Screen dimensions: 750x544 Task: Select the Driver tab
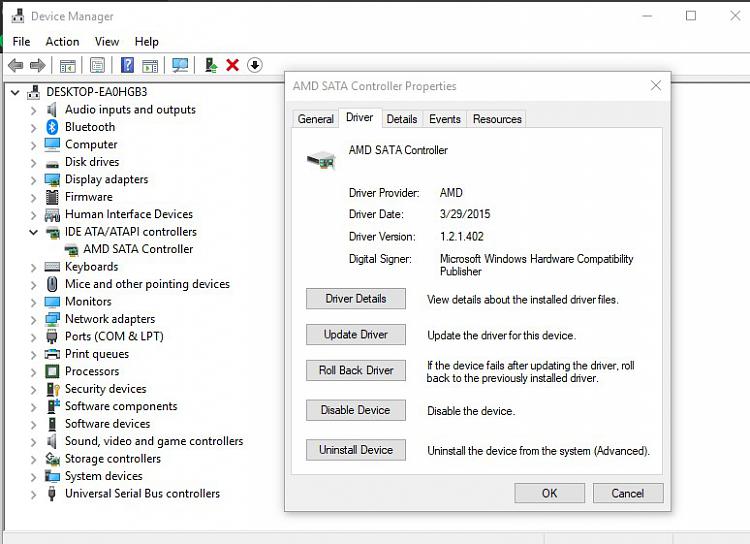coord(360,118)
